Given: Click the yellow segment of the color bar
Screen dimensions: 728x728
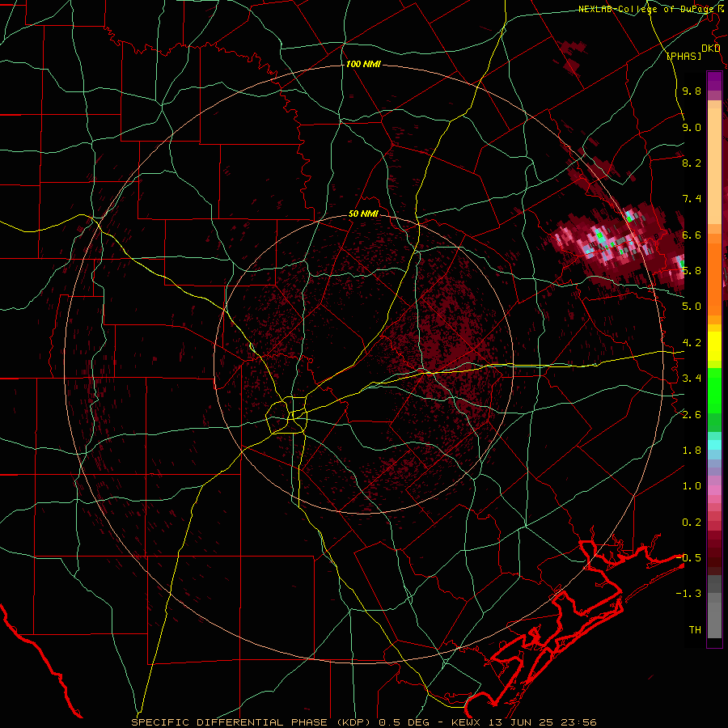Looking at the screenshot, I should pyautogui.click(x=714, y=346).
